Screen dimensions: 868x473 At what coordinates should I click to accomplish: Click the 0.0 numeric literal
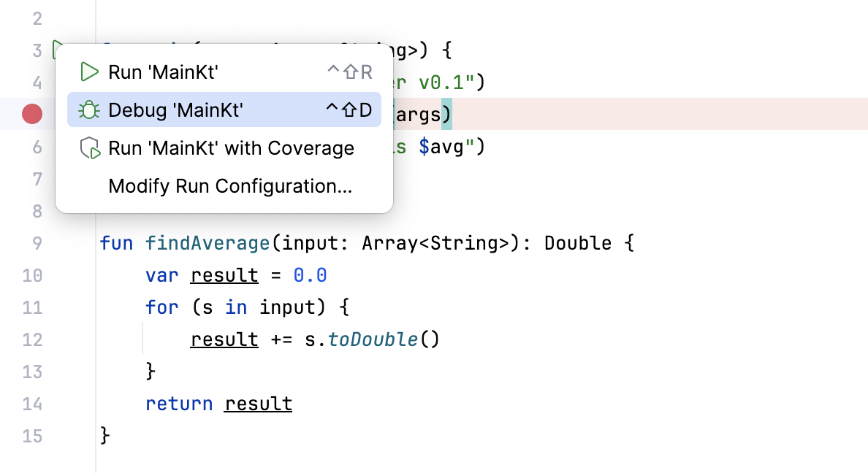(310, 275)
